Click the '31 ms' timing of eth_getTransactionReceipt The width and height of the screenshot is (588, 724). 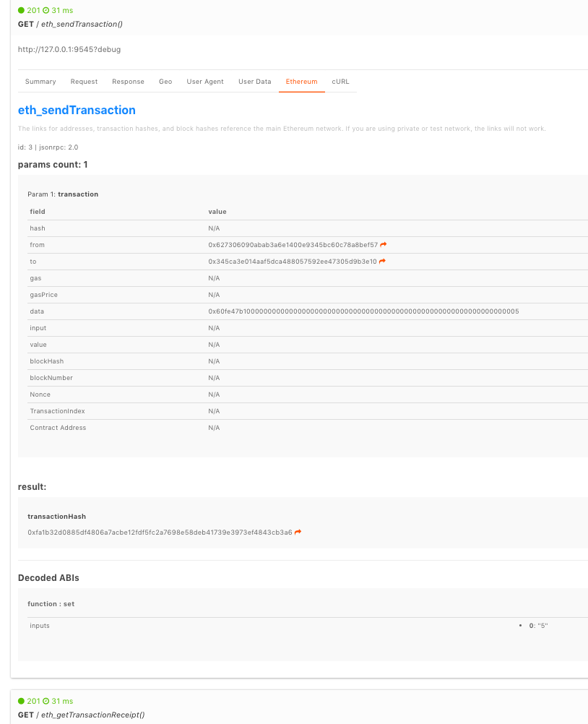tap(62, 701)
